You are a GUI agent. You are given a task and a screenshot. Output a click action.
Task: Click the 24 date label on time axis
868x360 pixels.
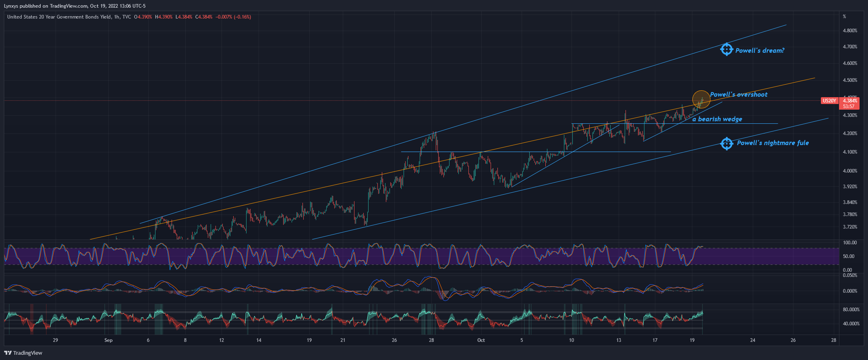[x=752, y=340]
